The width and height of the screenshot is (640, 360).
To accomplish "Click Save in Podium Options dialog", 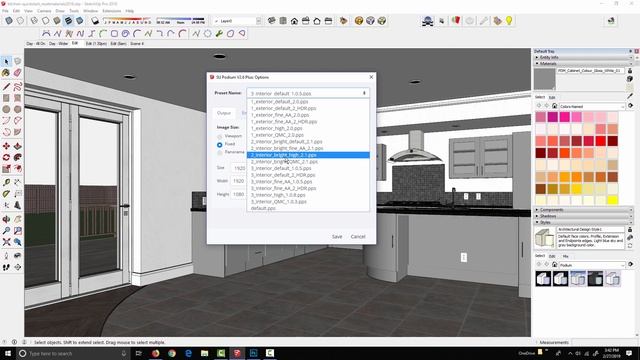I will coord(337,237).
